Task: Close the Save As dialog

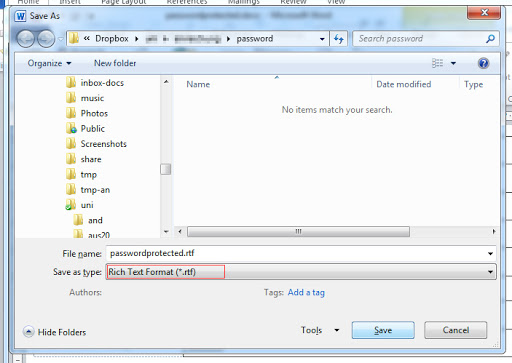Action: [x=484, y=13]
